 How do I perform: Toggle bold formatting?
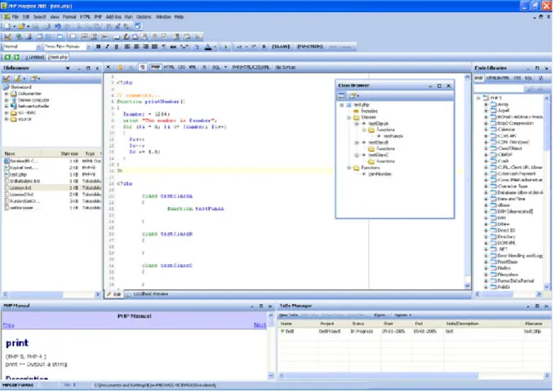point(98,46)
